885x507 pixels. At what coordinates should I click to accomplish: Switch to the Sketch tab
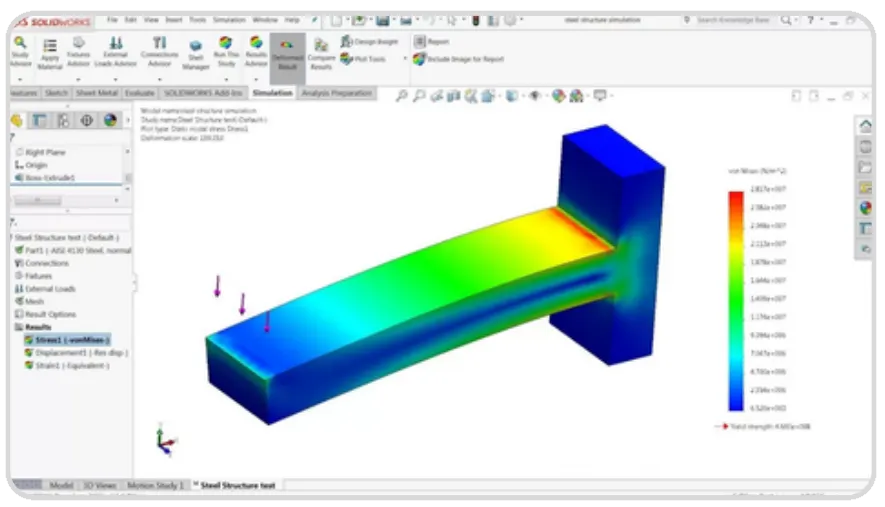(x=56, y=93)
